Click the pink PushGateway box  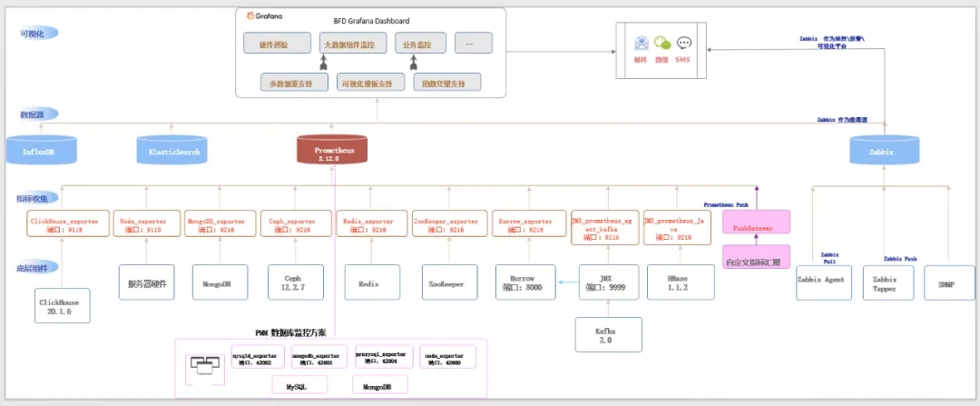[x=756, y=228]
